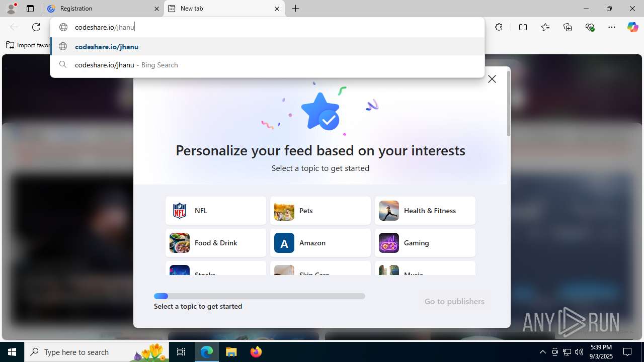Screen dimensions: 644x362
Task: Select the codeshare.io/jhanu URL suggestion
Action: coord(267,46)
